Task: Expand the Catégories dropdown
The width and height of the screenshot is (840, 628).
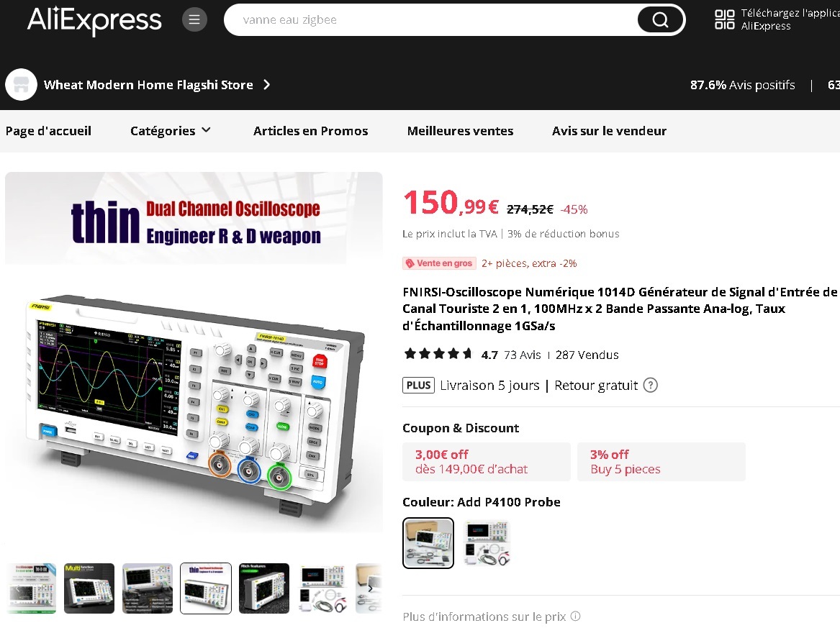Action: click(x=171, y=131)
